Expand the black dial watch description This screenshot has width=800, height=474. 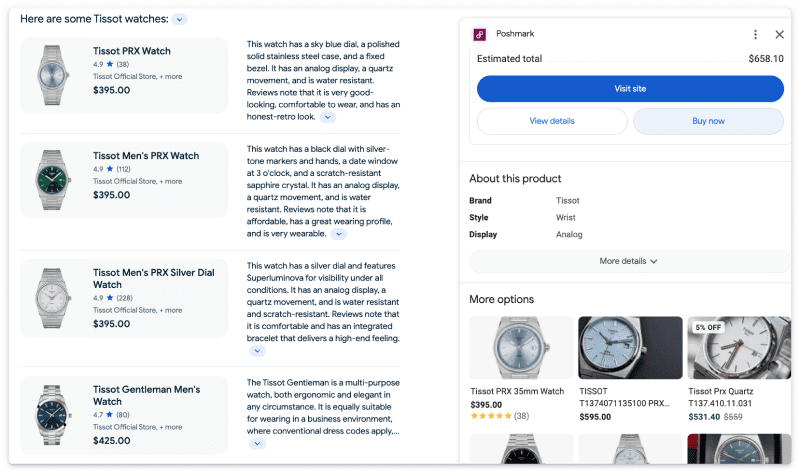(x=338, y=234)
